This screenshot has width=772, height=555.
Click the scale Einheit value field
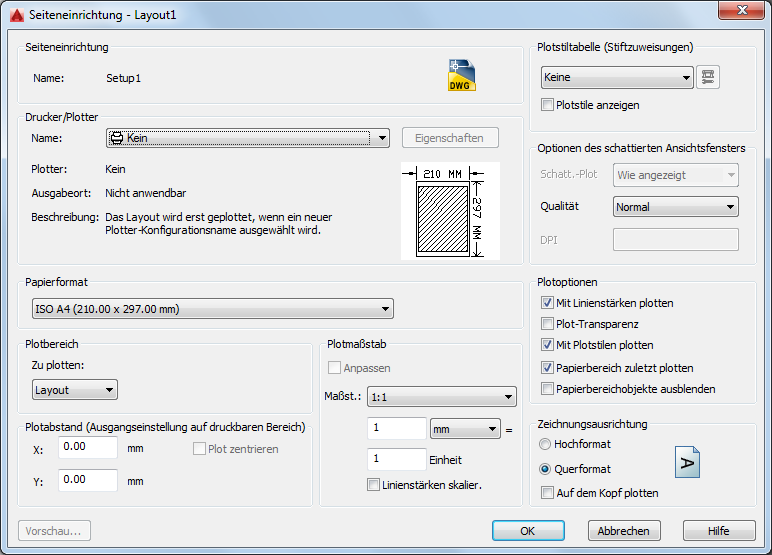pyautogui.click(x=396, y=459)
